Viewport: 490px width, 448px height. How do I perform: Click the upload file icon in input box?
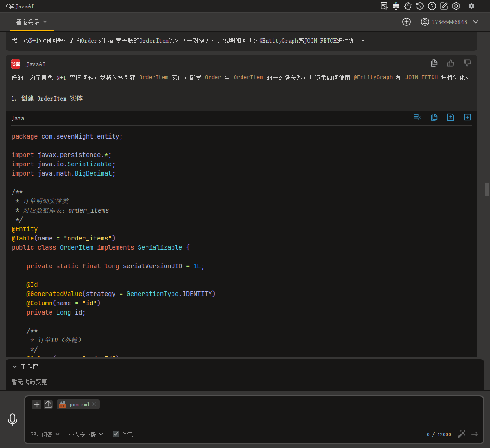pos(48,404)
